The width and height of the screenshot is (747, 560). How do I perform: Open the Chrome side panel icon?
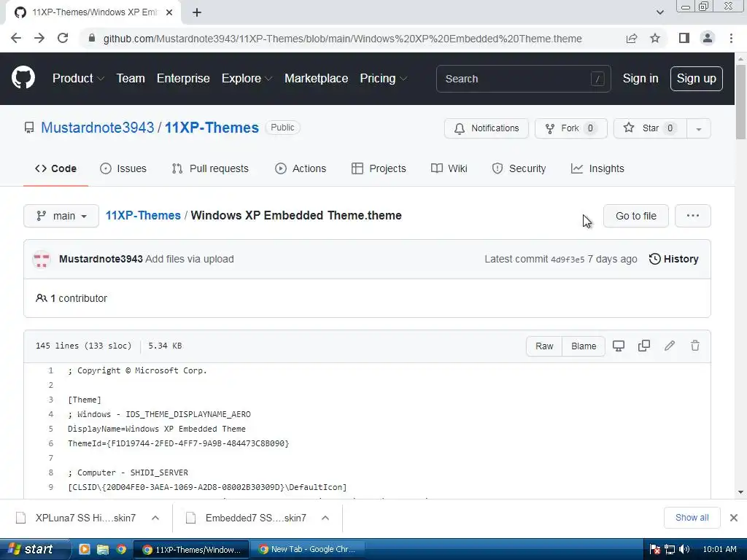[684, 38]
